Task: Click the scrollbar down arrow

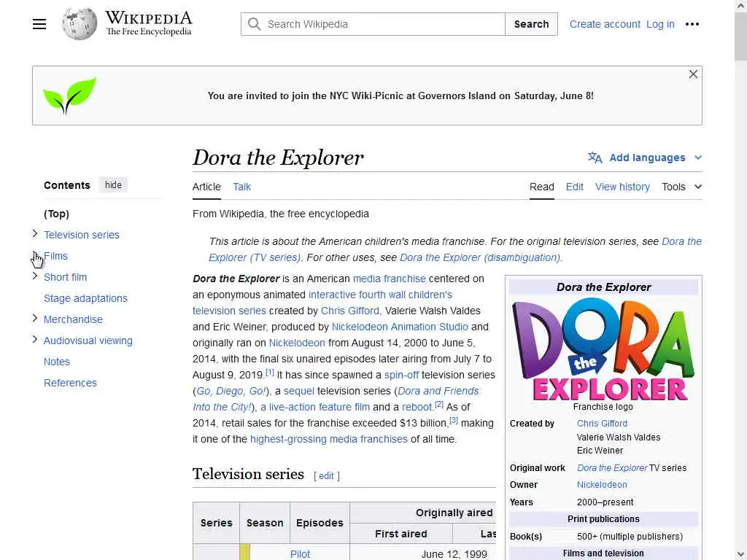Action: pos(740,554)
